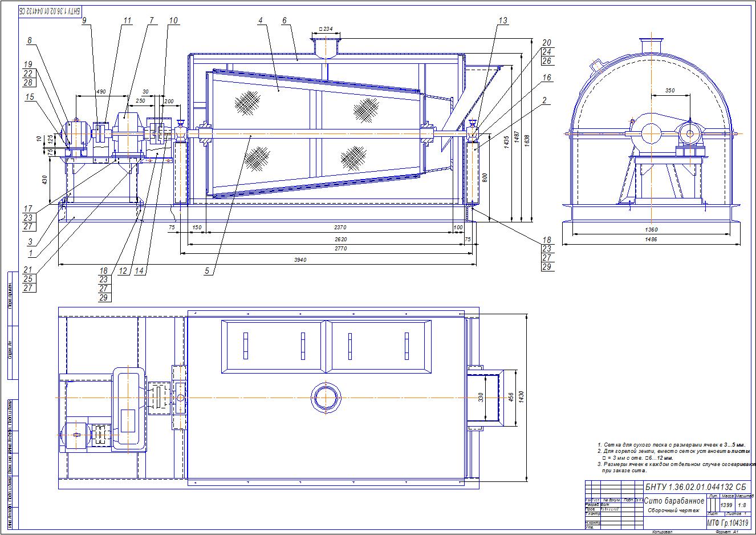Click the plan width dimension 1430

click(x=521, y=398)
